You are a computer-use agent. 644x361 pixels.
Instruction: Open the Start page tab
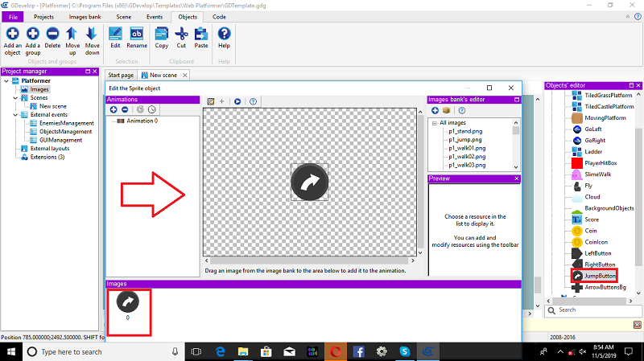click(121, 75)
